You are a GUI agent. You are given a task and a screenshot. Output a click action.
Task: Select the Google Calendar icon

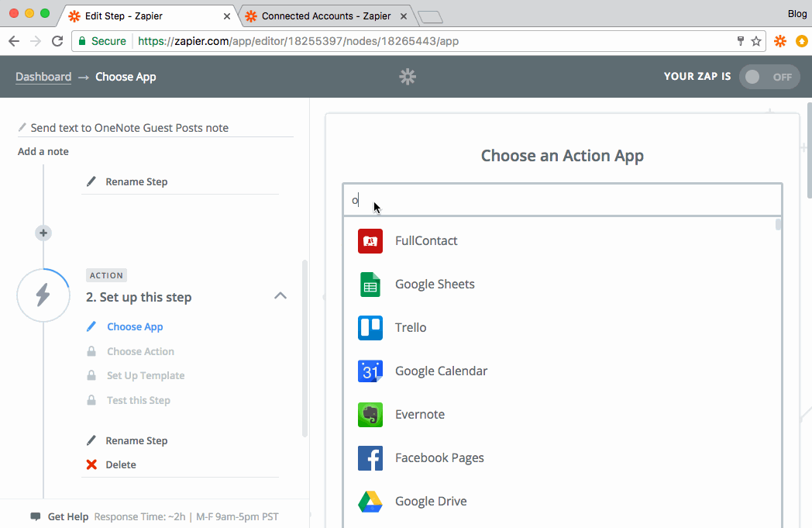click(x=370, y=371)
